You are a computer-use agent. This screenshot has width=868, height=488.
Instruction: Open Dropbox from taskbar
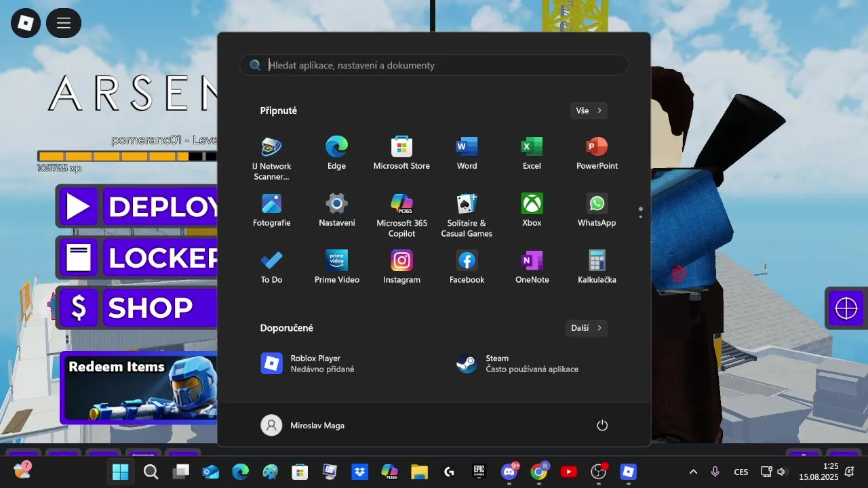pyautogui.click(x=359, y=472)
